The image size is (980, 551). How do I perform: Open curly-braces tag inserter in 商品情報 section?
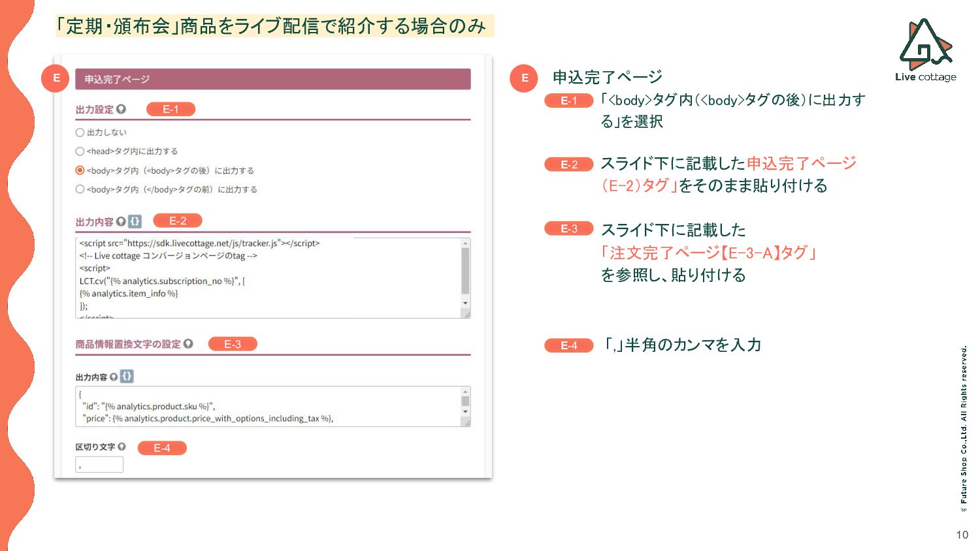click(x=127, y=377)
